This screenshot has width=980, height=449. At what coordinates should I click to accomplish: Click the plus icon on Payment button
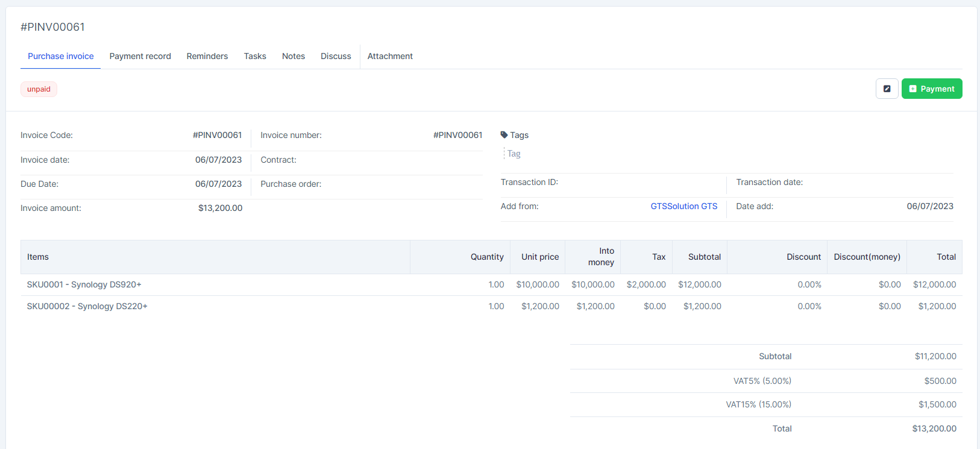pyautogui.click(x=912, y=89)
